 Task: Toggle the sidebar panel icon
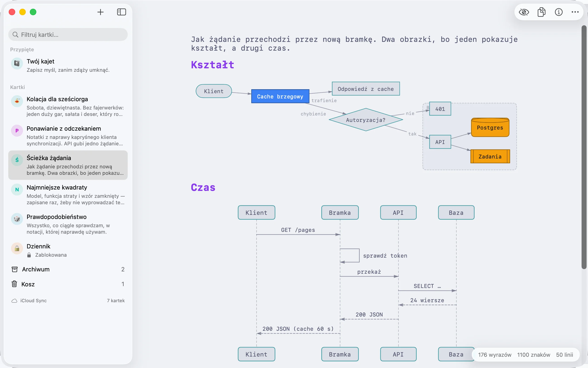122,12
